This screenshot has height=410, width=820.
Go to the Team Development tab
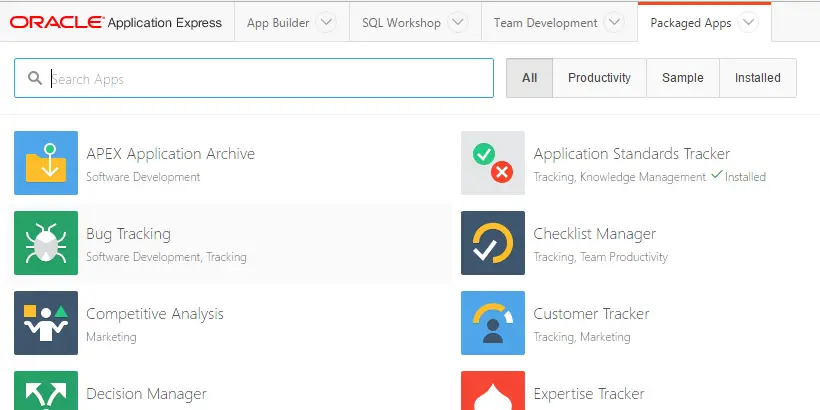(545, 23)
